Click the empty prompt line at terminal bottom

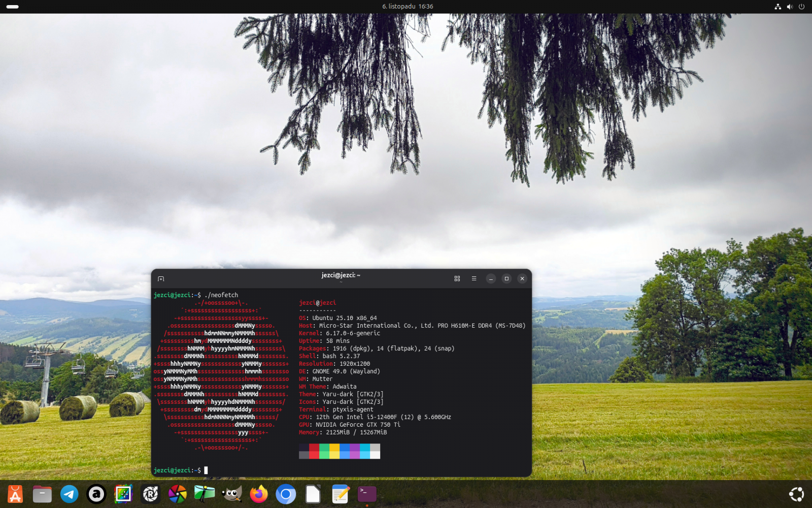341,470
